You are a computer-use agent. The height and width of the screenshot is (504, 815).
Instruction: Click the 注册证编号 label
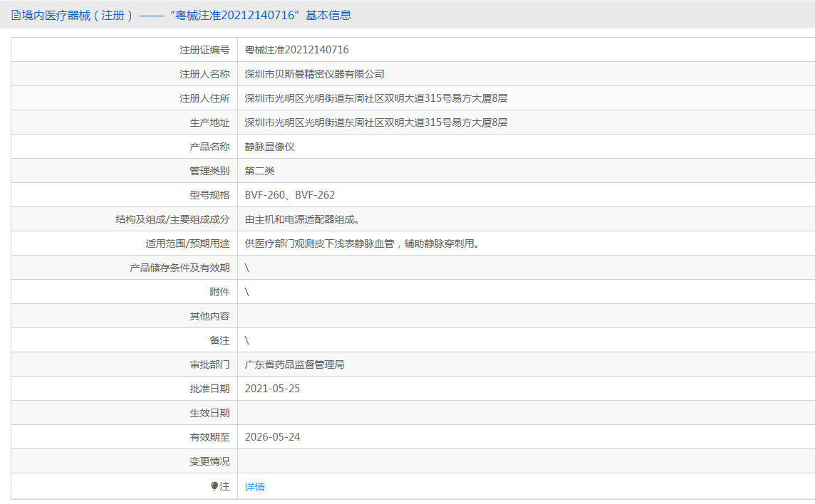(x=204, y=50)
